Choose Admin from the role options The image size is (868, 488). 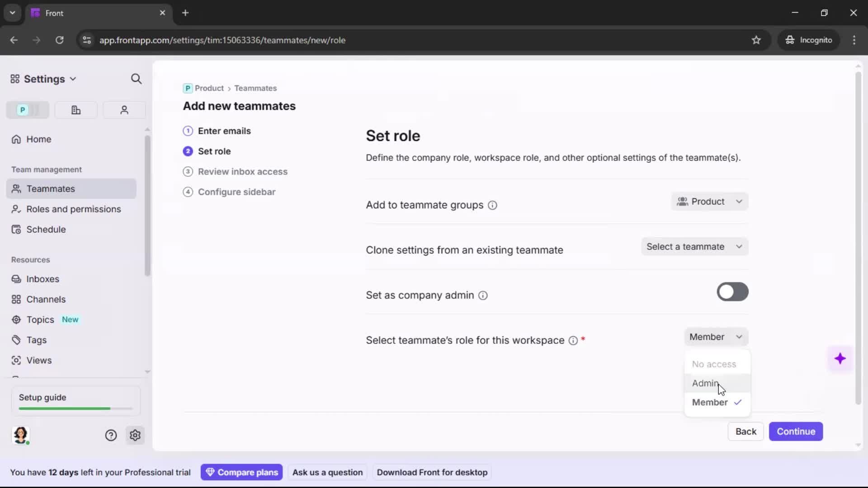tap(706, 383)
